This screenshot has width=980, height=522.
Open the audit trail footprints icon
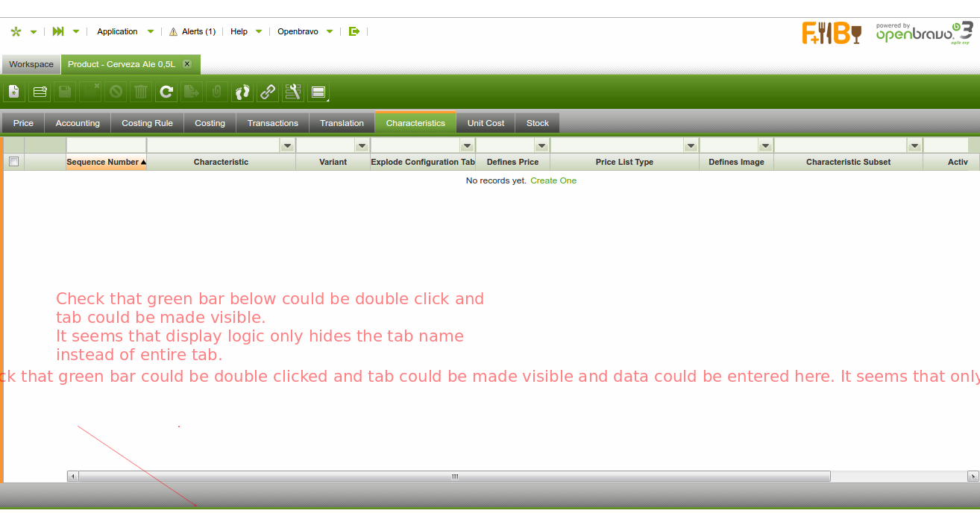(242, 92)
